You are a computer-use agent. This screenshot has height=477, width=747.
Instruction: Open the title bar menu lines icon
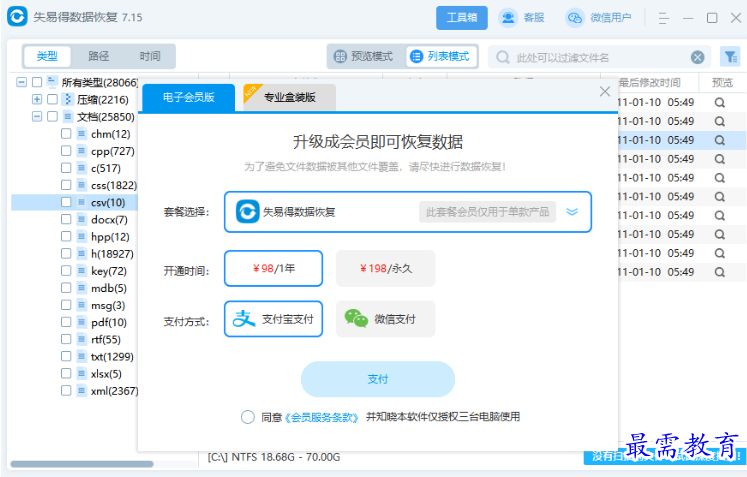point(664,18)
